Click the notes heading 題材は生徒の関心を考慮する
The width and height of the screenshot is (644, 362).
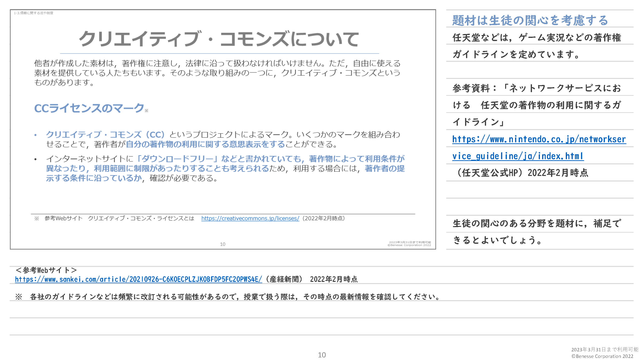coord(530,20)
